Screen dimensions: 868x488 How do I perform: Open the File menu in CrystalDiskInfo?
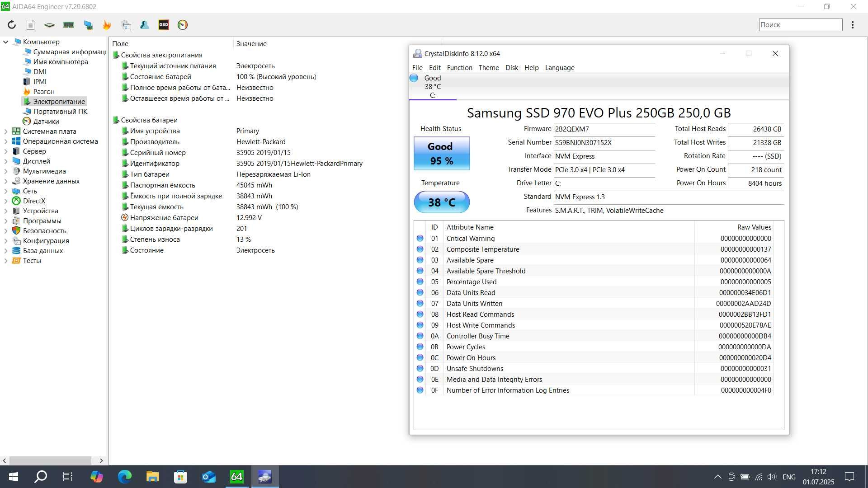417,68
